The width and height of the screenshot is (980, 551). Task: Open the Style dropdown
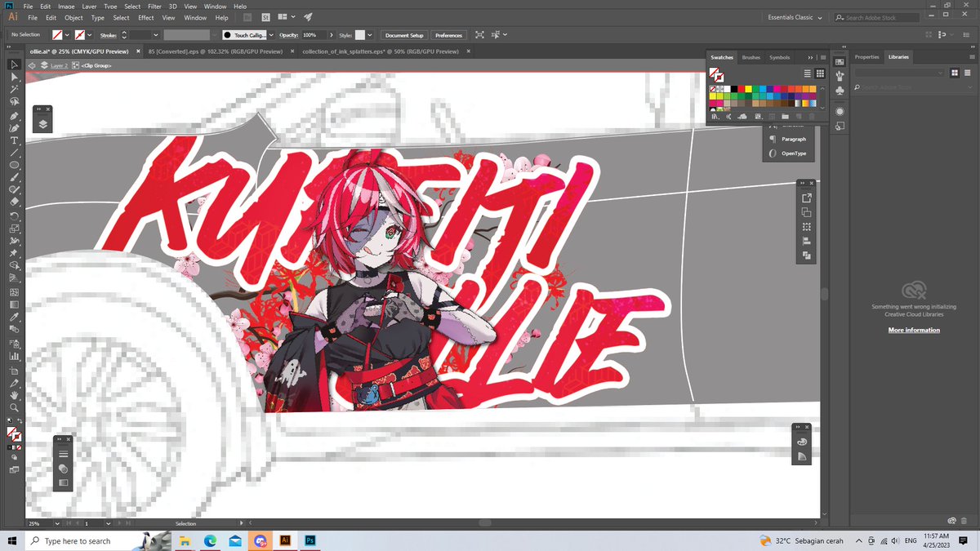pyautogui.click(x=370, y=35)
